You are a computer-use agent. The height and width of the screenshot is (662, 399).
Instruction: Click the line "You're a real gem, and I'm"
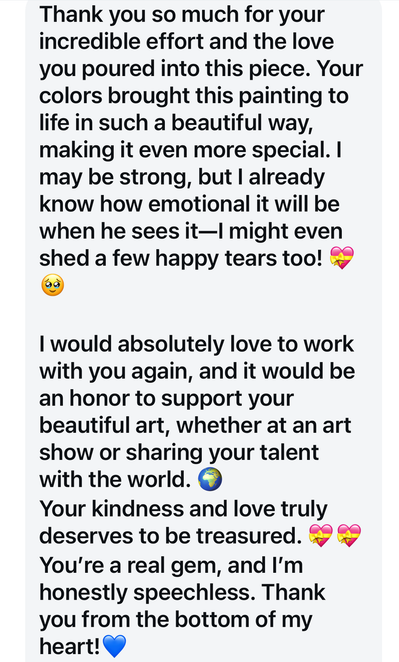click(x=171, y=566)
